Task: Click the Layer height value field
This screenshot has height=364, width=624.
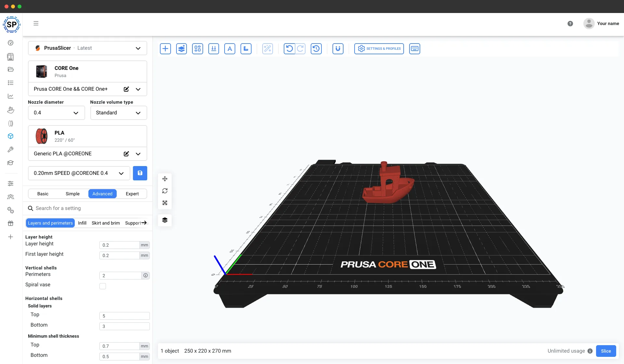Action: coord(119,245)
